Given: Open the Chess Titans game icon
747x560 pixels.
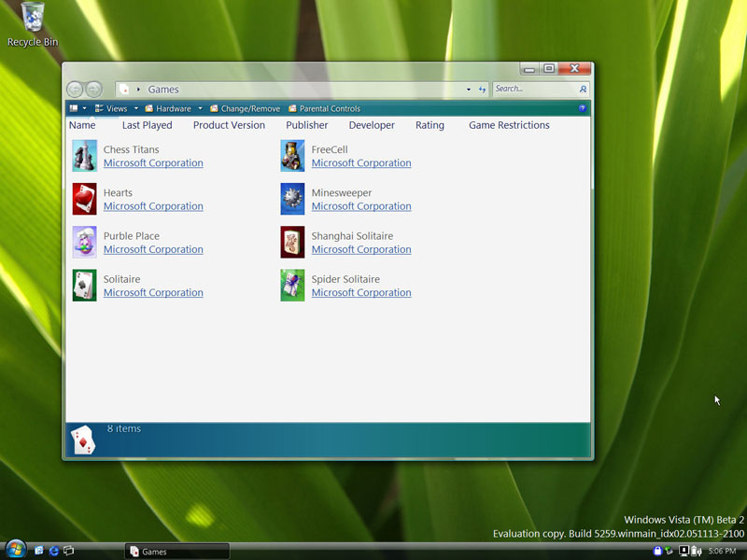Looking at the screenshot, I should coord(84,156).
